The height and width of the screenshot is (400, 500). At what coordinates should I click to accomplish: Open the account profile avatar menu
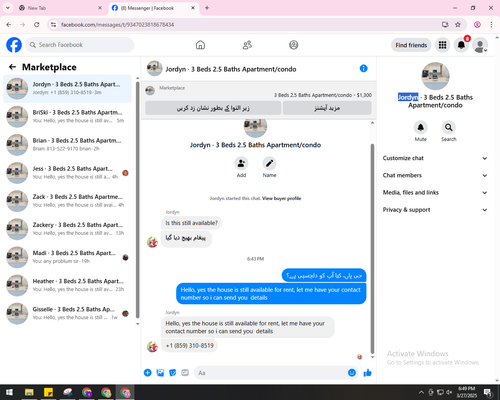[480, 46]
